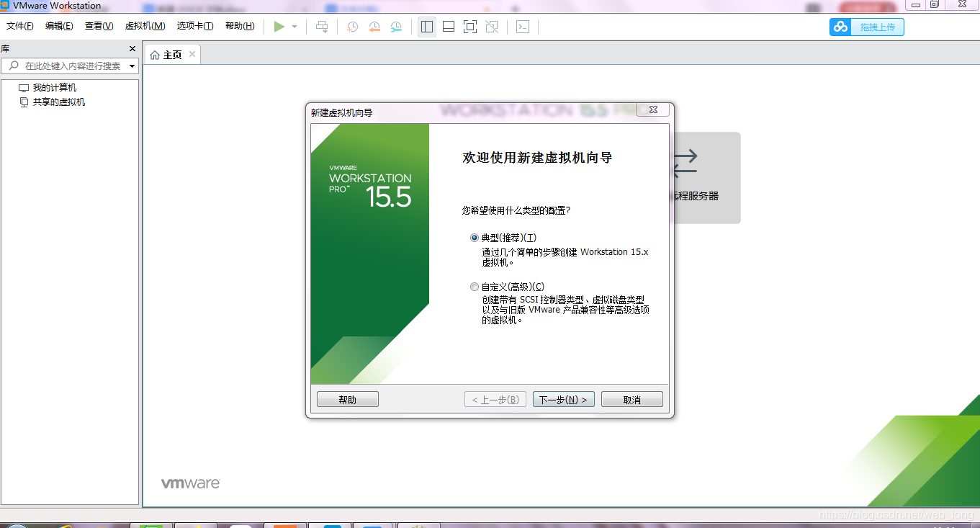The height and width of the screenshot is (528, 980).
Task: Revert to the latest snapshot
Action: pyautogui.click(x=374, y=27)
